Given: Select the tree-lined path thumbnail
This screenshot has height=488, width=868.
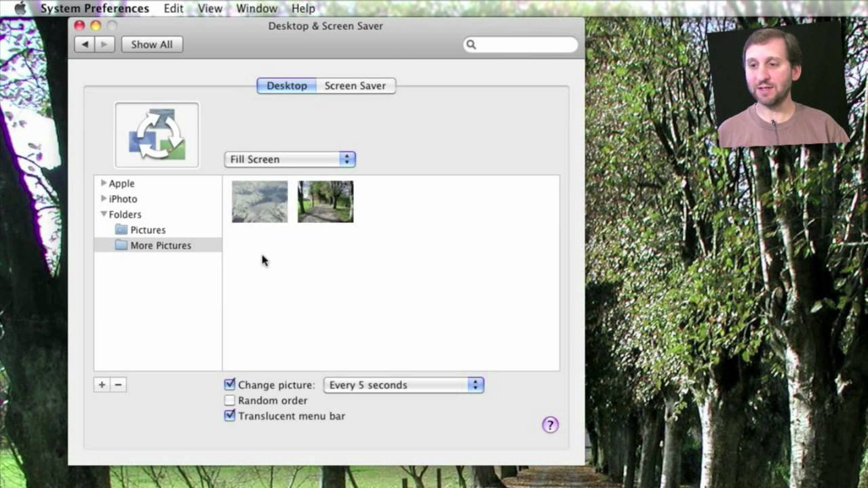Looking at the screenshot, I should click(x=325, y=201).
